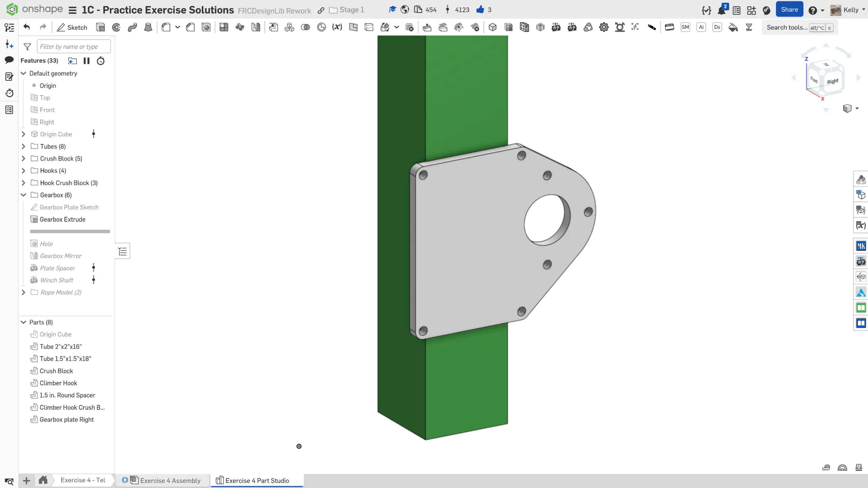This screenshot has height=488, width=868.
Task: Click the blue Share button
Action: pyautogui.click(x=789, y=10)
